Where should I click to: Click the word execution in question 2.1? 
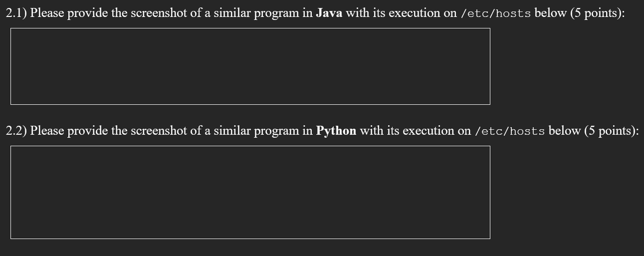pos(415,13)
